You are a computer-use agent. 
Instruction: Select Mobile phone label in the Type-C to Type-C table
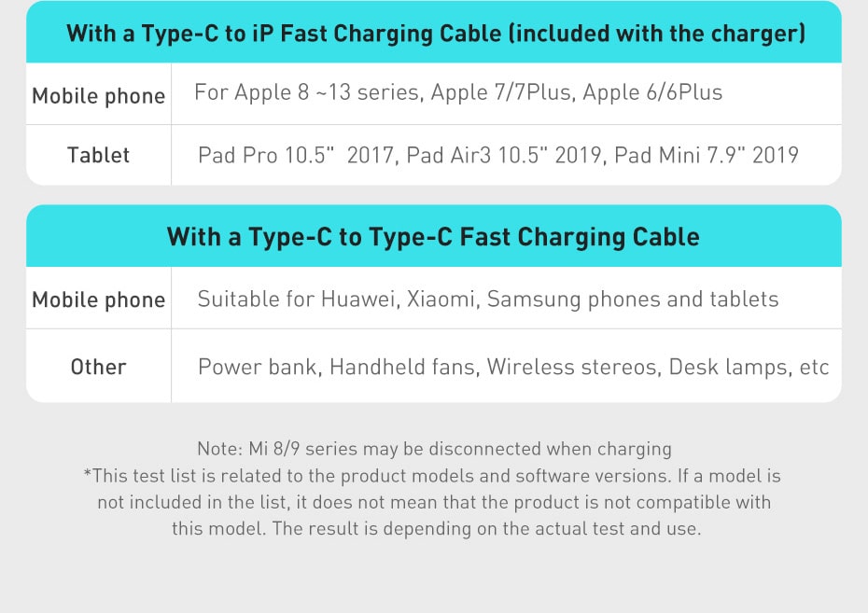[98, 300]
